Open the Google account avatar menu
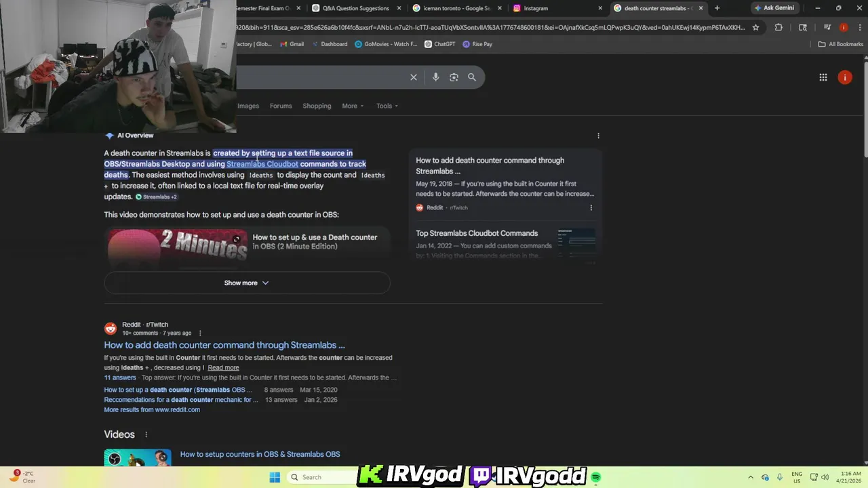 point(845,77)
